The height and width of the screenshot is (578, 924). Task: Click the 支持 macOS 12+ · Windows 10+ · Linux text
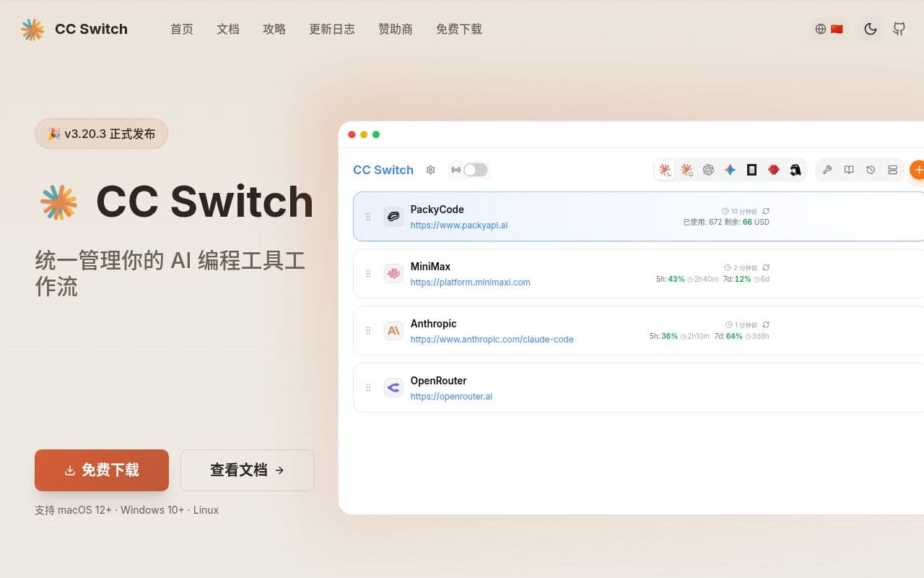click(127, 510)
